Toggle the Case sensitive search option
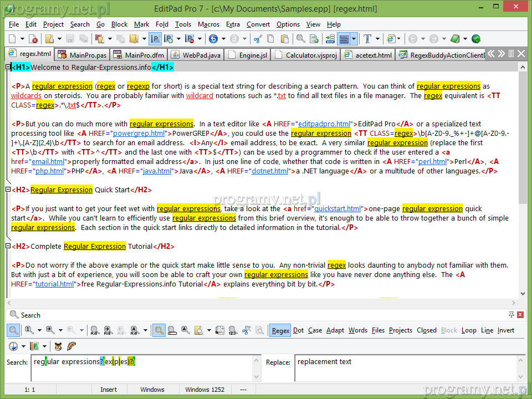Screen dimensions: 532x399 point(315,330)
